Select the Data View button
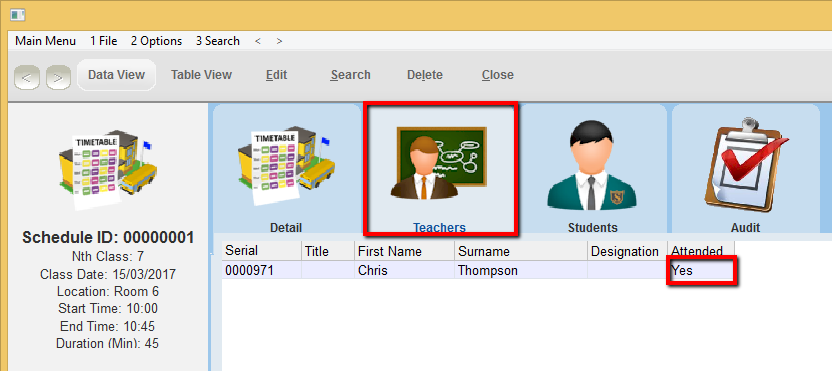Viewport: 832px width, 371px height. (116, 75)
